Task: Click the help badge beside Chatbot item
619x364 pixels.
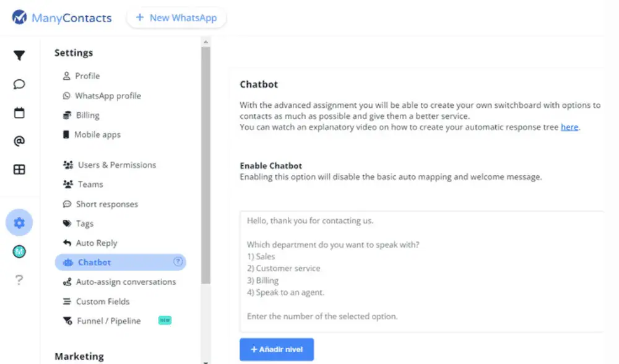Action: (178, 262)
